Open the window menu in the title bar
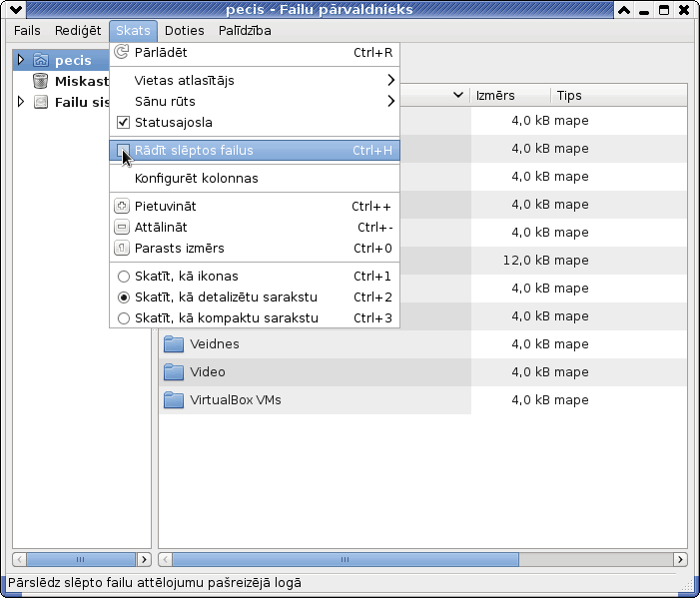700x598 pixels. pyautogui.click(x=16, y=9)
